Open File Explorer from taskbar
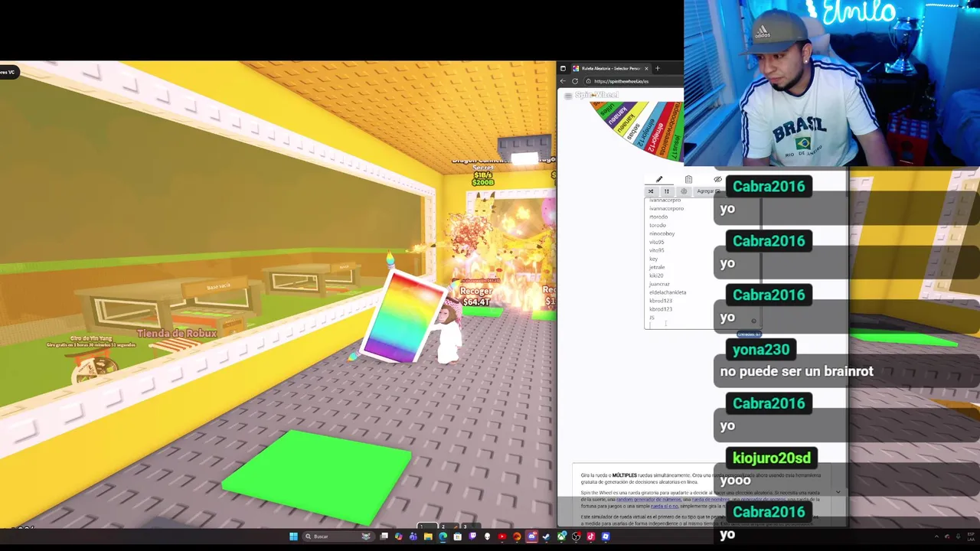The image size is (980, 551). (428, 536)
